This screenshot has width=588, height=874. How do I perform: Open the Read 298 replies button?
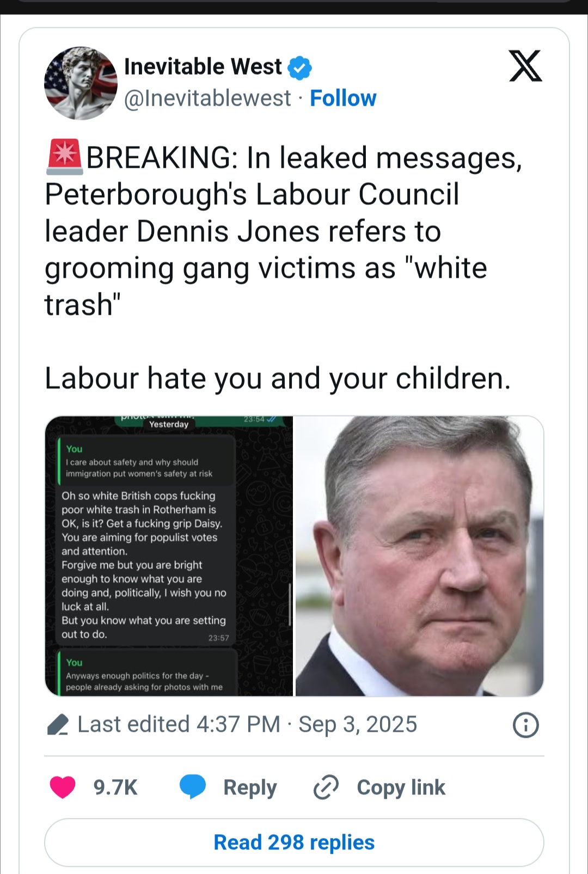pos(294,842)
